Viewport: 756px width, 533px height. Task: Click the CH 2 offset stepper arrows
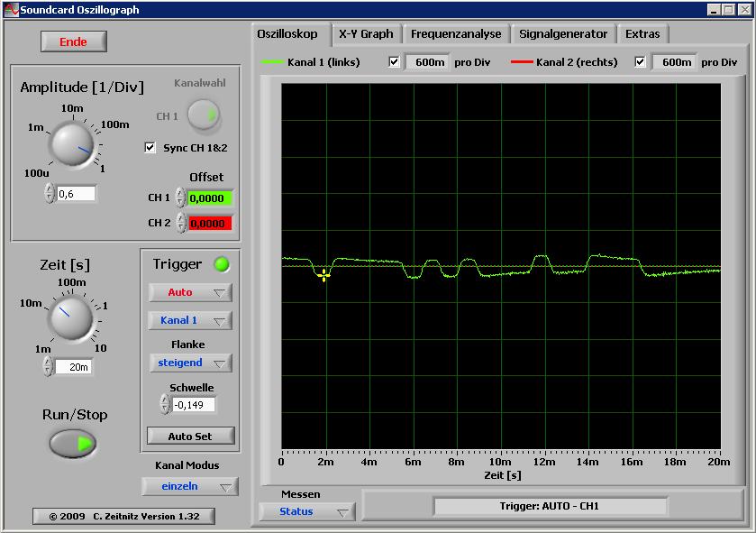pyautogui.click(x=180, y=223)
